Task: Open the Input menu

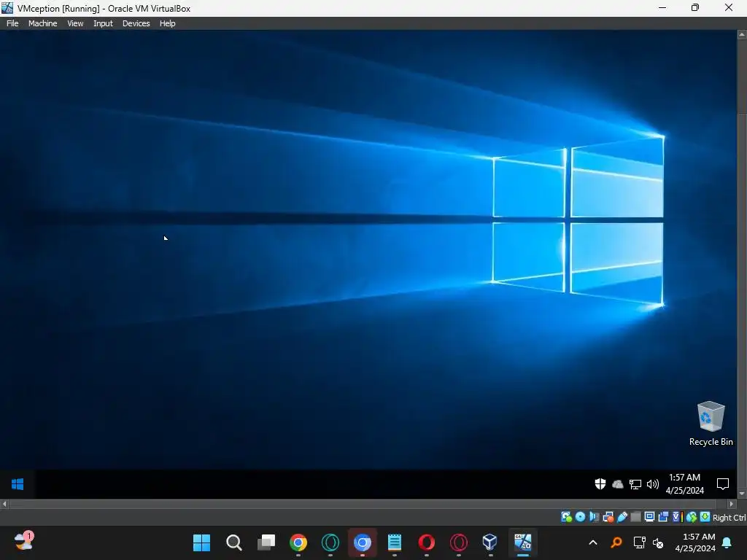Action: (103, 23)
